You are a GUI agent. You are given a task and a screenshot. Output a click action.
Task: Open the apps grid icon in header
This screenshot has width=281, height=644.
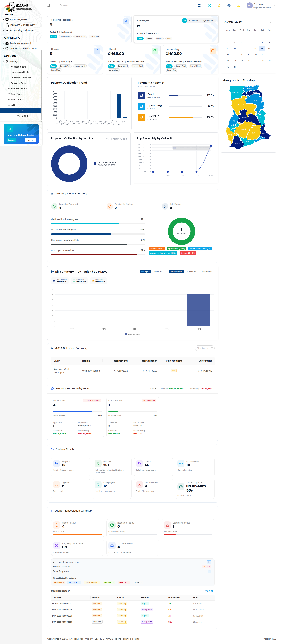[x=200, y=5]
